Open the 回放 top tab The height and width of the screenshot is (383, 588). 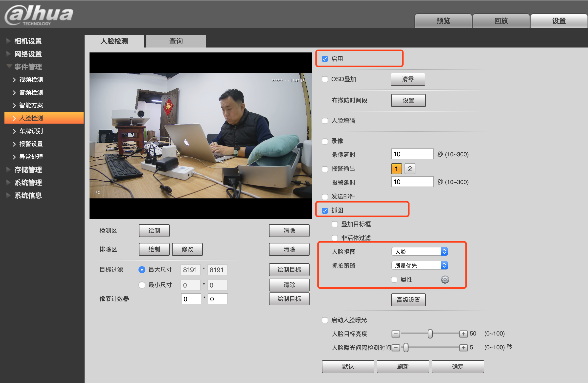pos(501,21)
